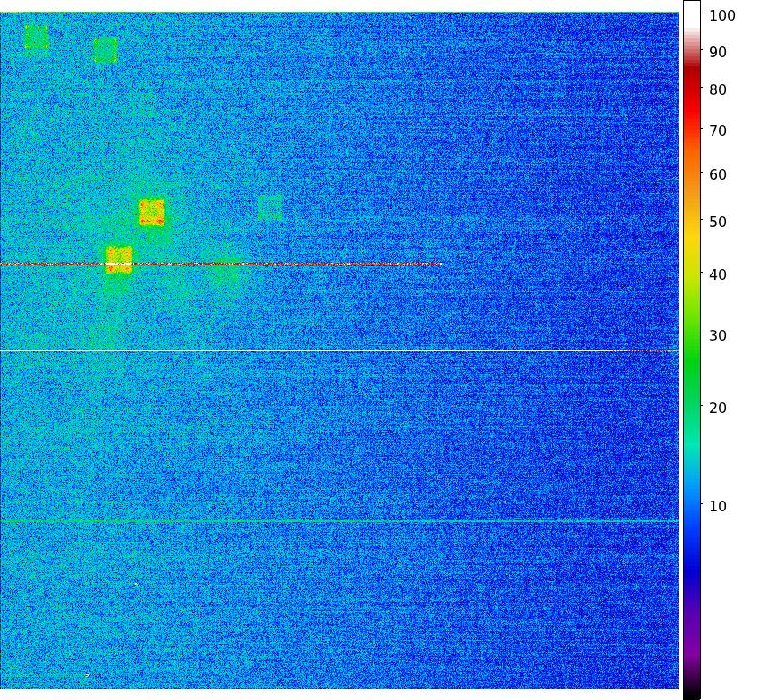Click the second green square near top edge
Viewport: 776px width, 700px height.
[105, 52]
